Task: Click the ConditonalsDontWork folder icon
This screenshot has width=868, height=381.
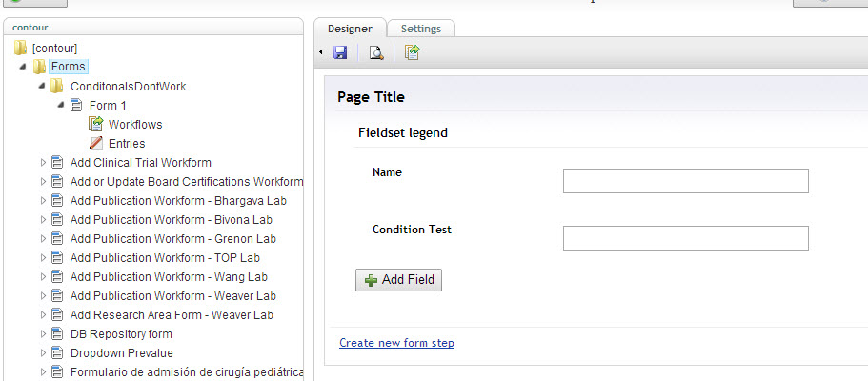Action: pyautogui.click(x=58, y=86)
